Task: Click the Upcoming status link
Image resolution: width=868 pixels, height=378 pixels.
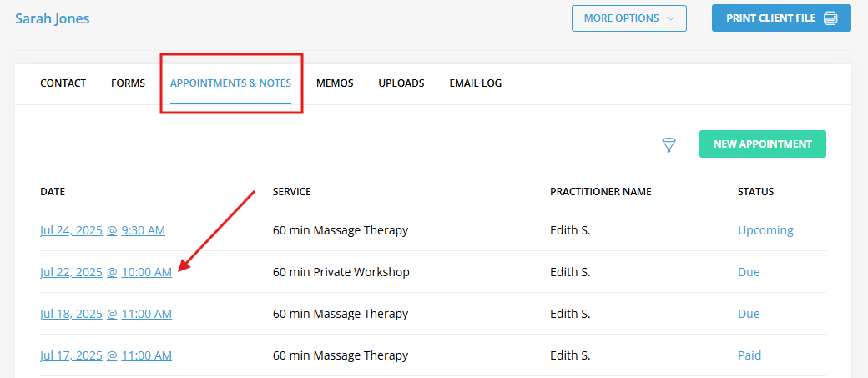Action: click(x=765, y=230)
